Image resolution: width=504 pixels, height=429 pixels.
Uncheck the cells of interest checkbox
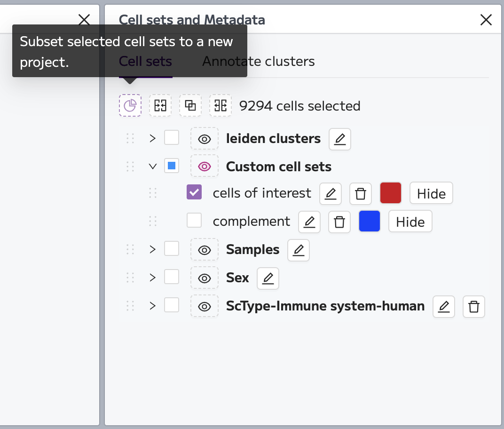point(194,192)
